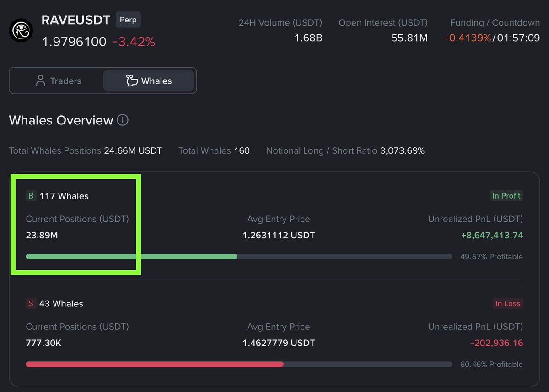Click the unrealized PnL +8,647,413.74
Image resolution: width=549 pixels, height=392 pixels.
coord(492,236)
